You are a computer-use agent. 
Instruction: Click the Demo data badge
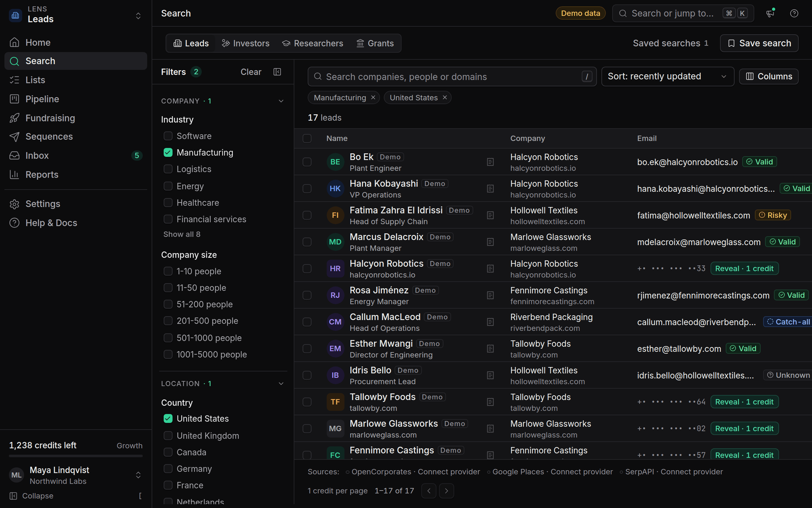[580, 13]
